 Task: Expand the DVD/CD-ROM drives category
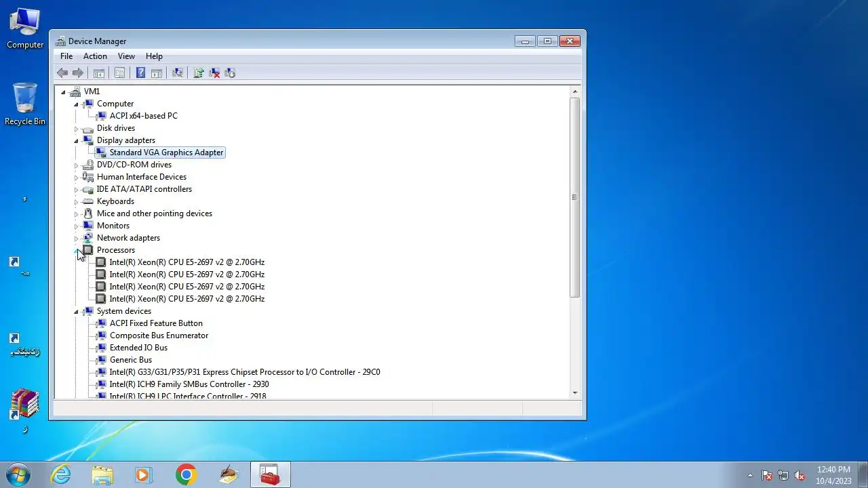[76, 165]
